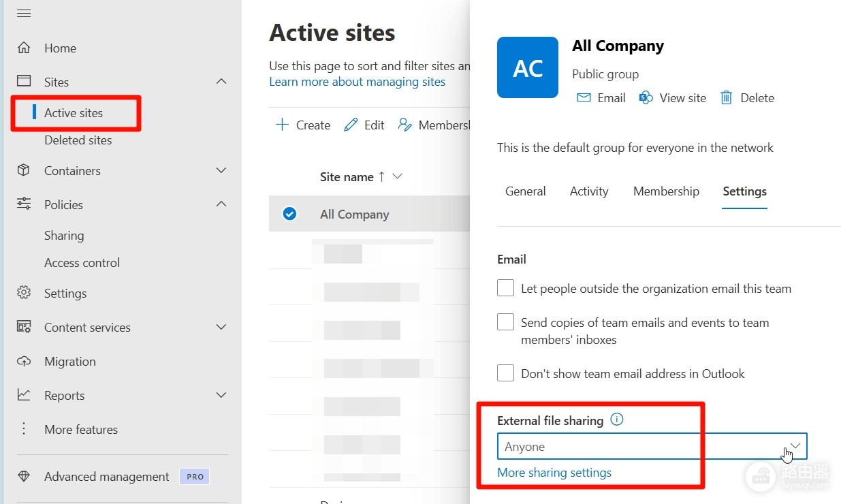This screenshot has height=504, width=841.
Task: Click the All Company site name
Action: pos(355,215)
